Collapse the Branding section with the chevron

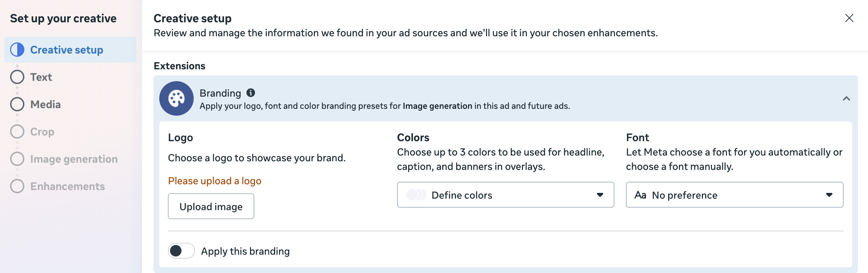[846, 98]
